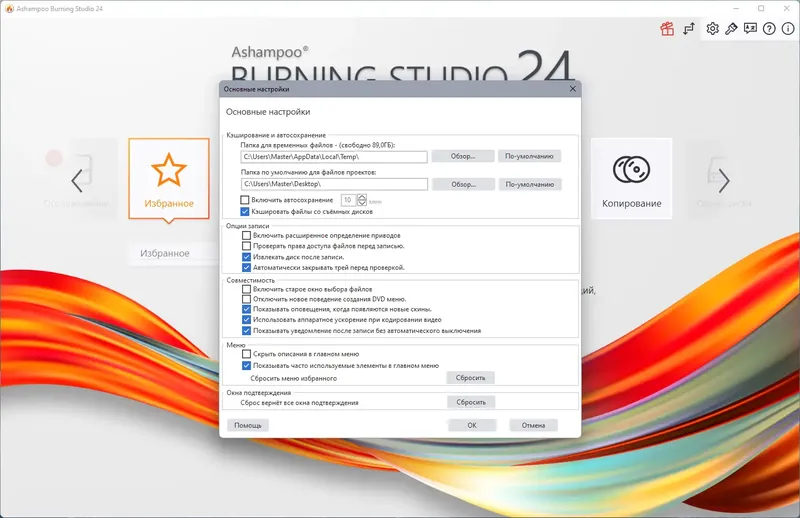Enable Включить автосохранение checkbox

tap(245, 200)
